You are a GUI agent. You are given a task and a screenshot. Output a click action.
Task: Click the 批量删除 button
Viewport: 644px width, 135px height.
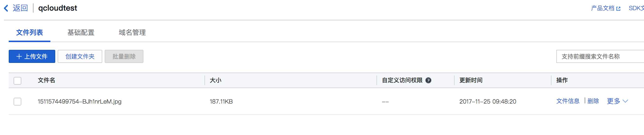[124, 56]
